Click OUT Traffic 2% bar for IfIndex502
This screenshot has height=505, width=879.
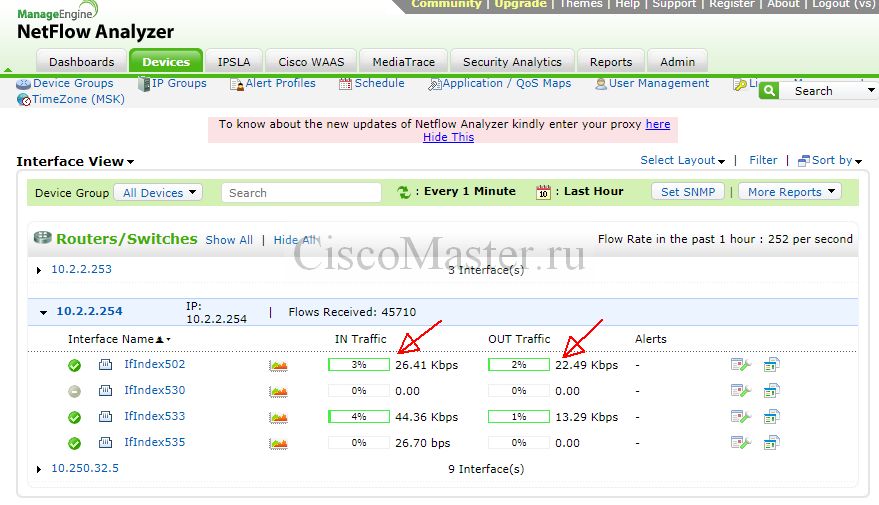coord(519,365)
